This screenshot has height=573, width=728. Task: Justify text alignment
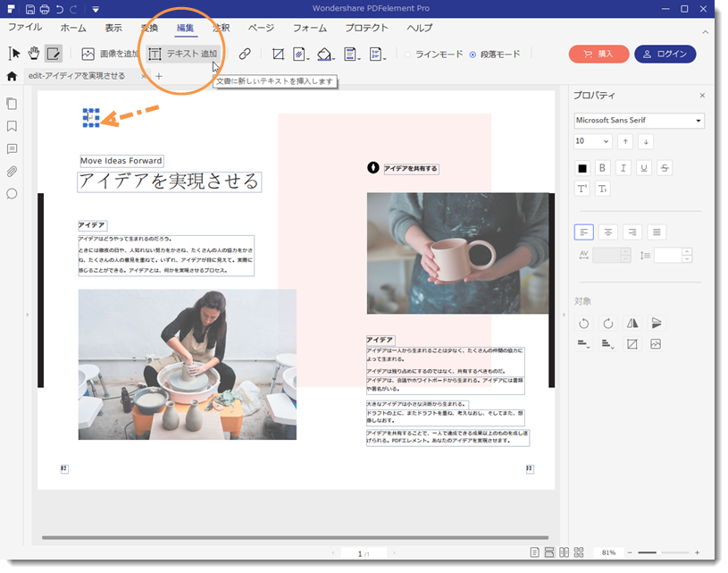click(x=657, y=232)
